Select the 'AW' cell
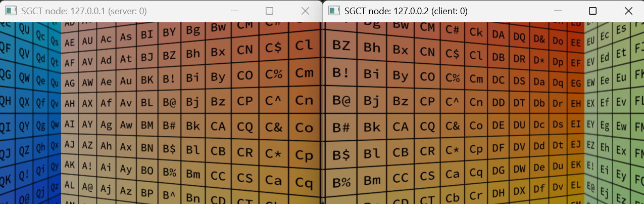This screenshot has width=644, height=204. (87, 81)
